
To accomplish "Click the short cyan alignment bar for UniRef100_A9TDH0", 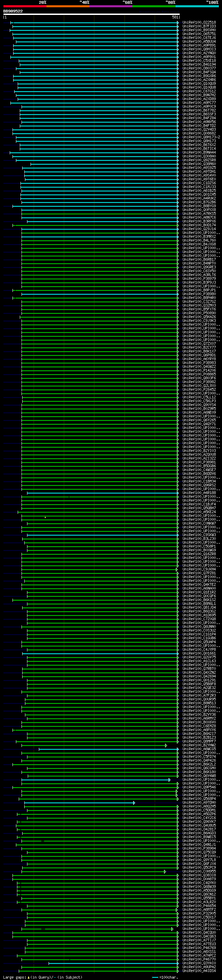I will [x=80, y=803].
